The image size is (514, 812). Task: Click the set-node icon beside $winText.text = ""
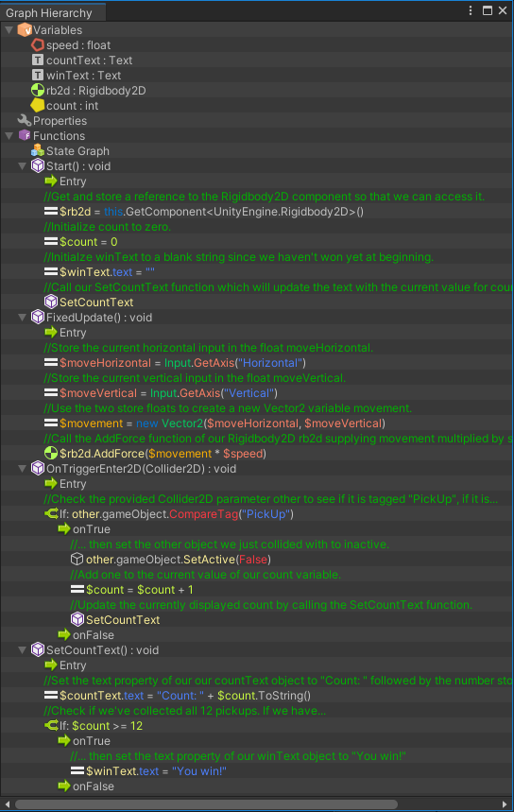(x=51, y=272)
